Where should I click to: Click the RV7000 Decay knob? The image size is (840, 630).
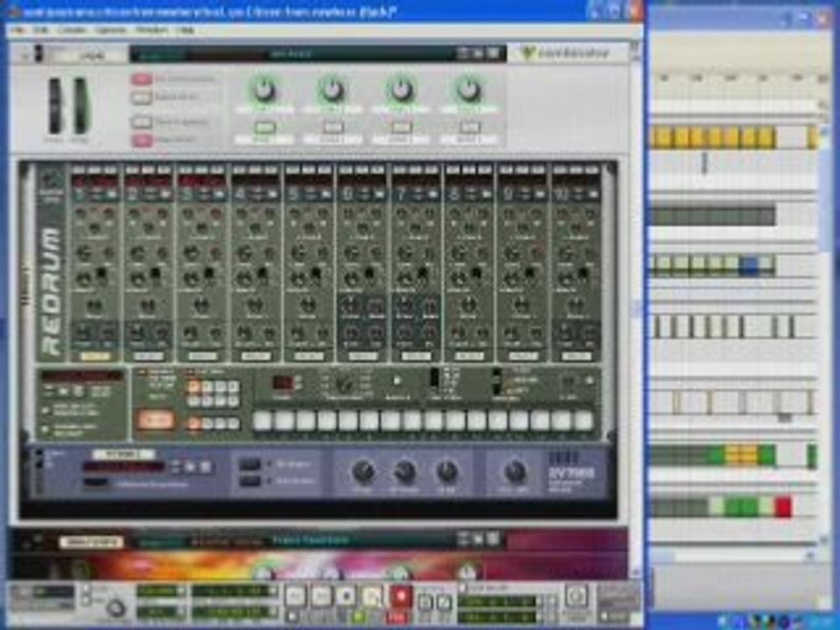[363, 472]
